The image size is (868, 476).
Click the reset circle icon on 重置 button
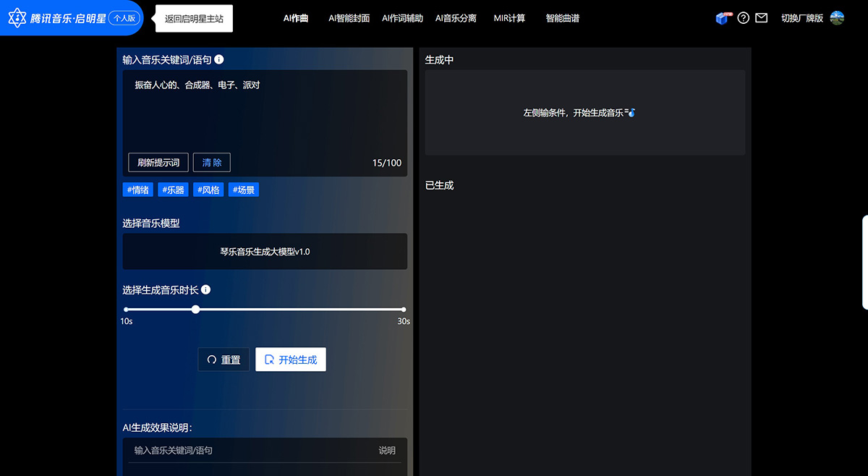point(212,360)
